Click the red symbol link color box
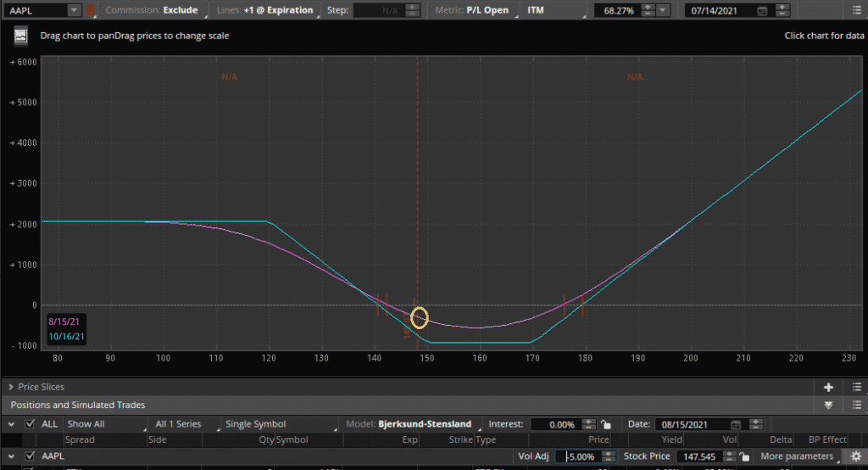 [x=90, y=11]
